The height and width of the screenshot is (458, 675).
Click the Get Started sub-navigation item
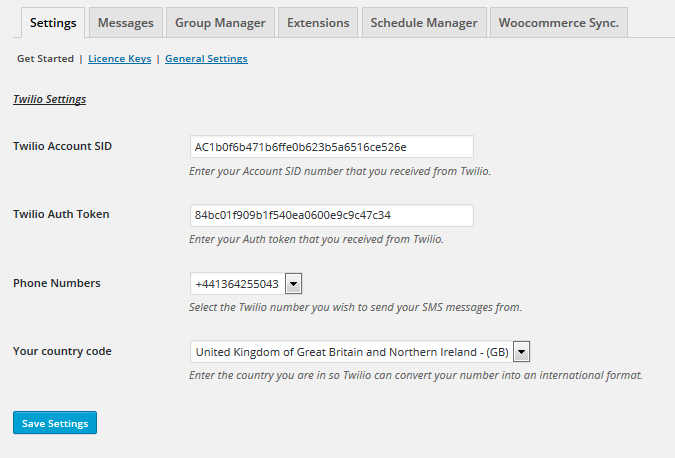coord(45,59)
